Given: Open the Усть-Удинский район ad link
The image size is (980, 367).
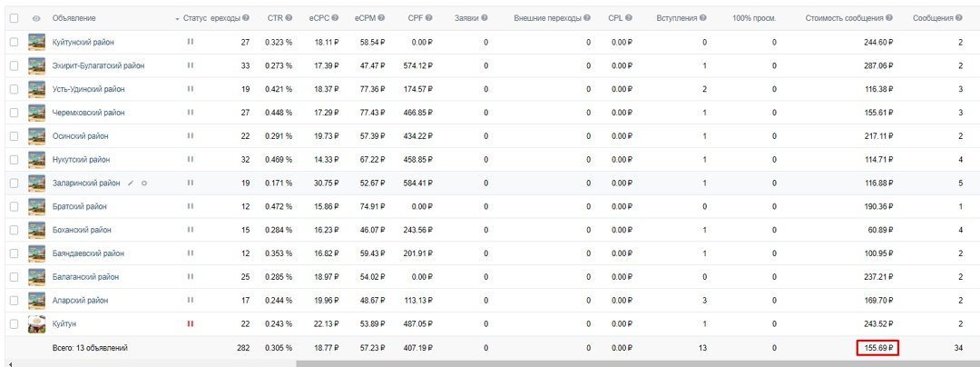Looking at the screenshot, I should (88, 89).
